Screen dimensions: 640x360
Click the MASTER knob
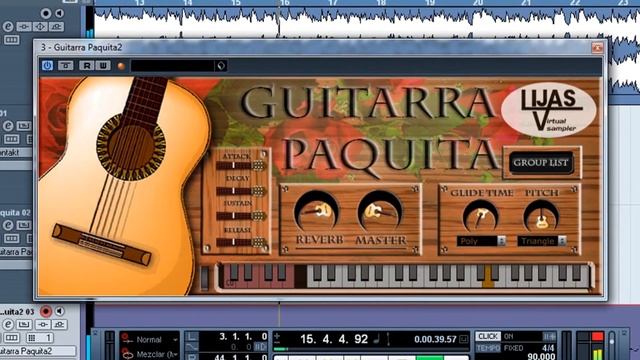[380, 211]
